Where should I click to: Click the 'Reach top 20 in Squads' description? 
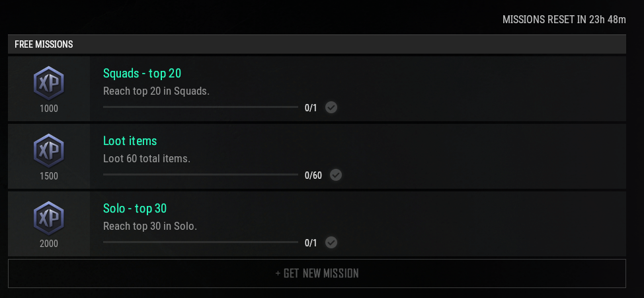(156, 91)
